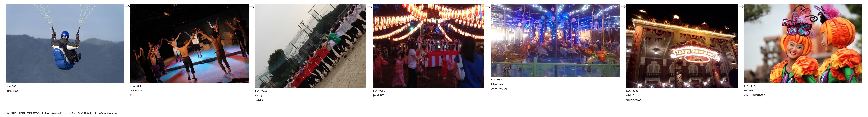
Task: Select the LEAF 0013 label
Action: (x=261, y=91)
